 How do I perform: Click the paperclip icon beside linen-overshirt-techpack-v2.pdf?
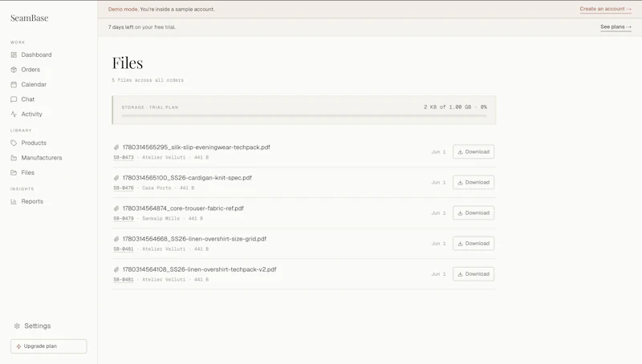(x=116, y=269)
